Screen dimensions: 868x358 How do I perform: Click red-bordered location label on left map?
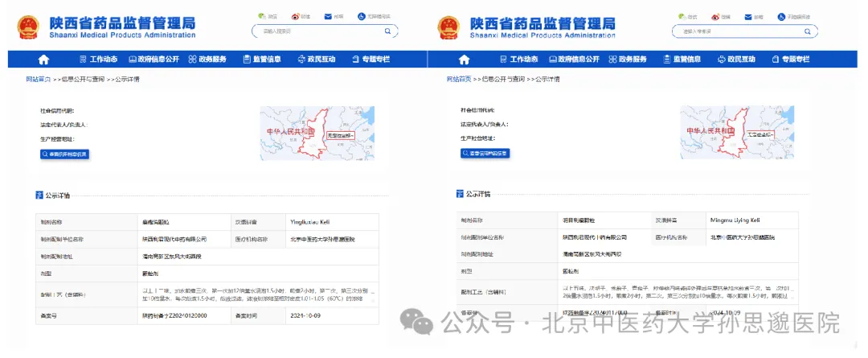tap(340, 134)
